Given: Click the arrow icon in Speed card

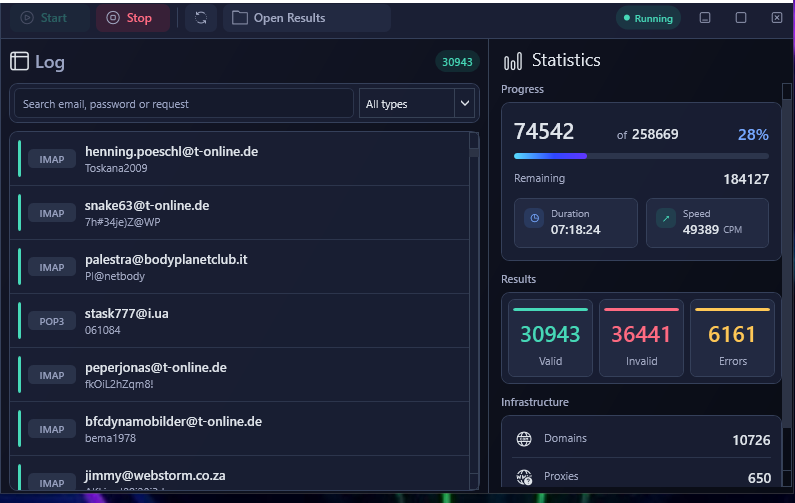Looking at the screenshot, I should 666,218.
